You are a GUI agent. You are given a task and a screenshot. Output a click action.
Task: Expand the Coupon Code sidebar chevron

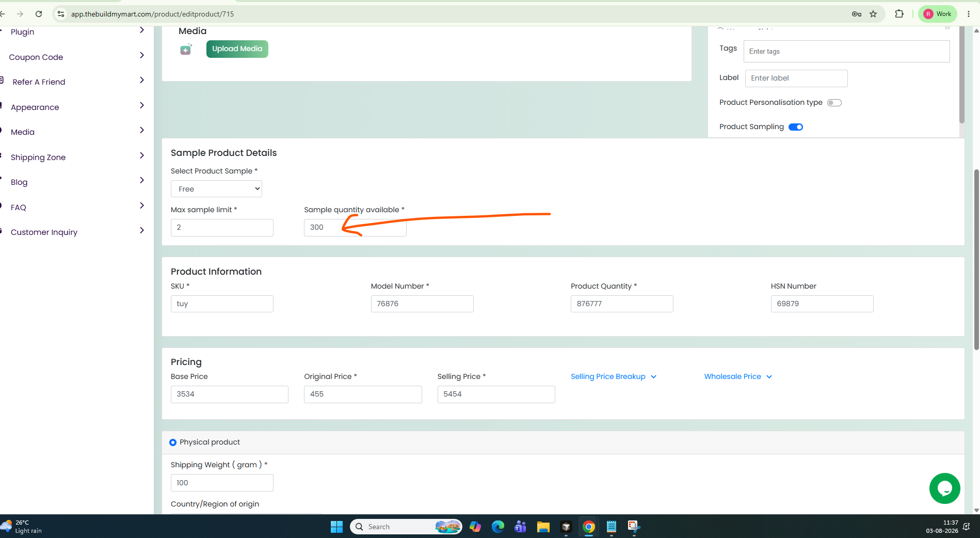[x=142, y=55]
